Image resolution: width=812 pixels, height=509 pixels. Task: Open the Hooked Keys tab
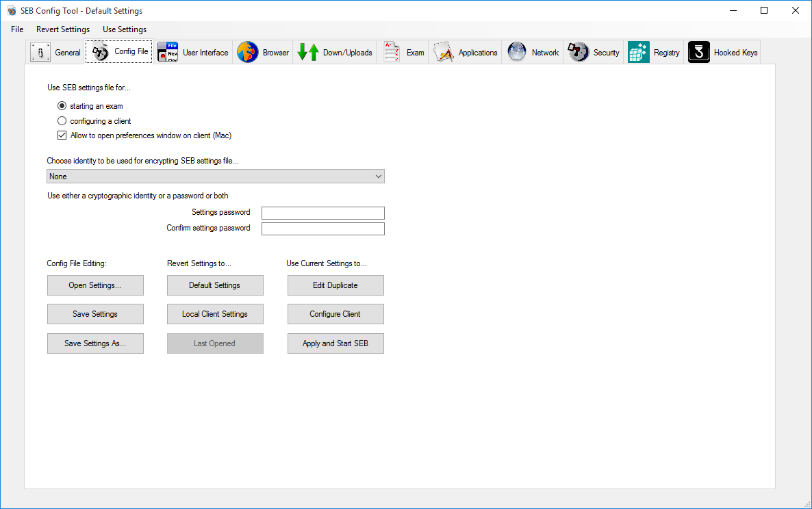tap(722, 52)
